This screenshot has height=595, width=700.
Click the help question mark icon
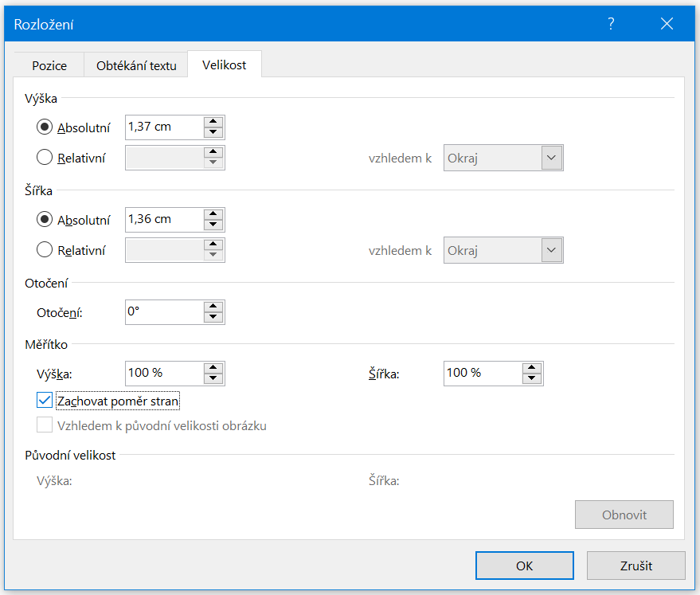click(611, 24)
